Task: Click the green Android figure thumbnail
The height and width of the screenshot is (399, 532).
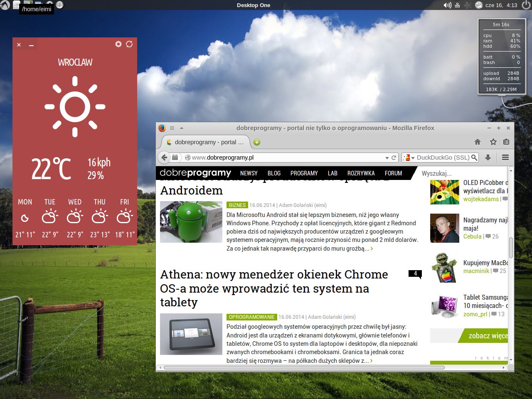Action: 191,222
